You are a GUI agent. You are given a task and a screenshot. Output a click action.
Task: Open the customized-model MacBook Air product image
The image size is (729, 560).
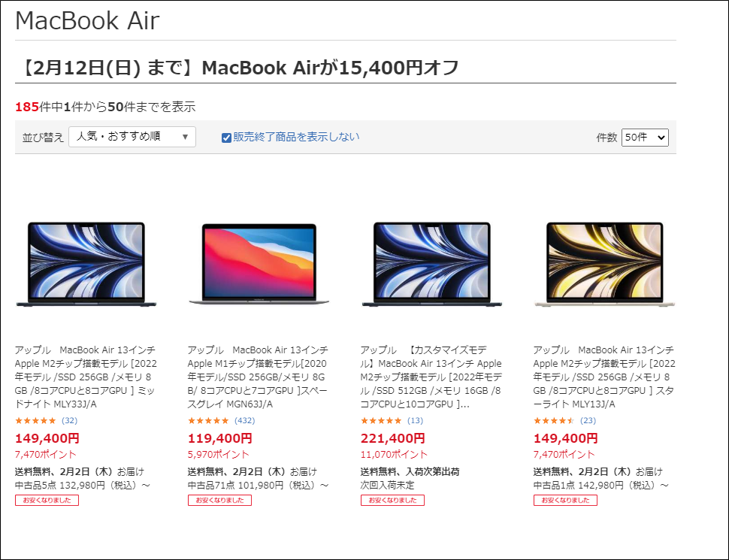(x=432, y=264)
